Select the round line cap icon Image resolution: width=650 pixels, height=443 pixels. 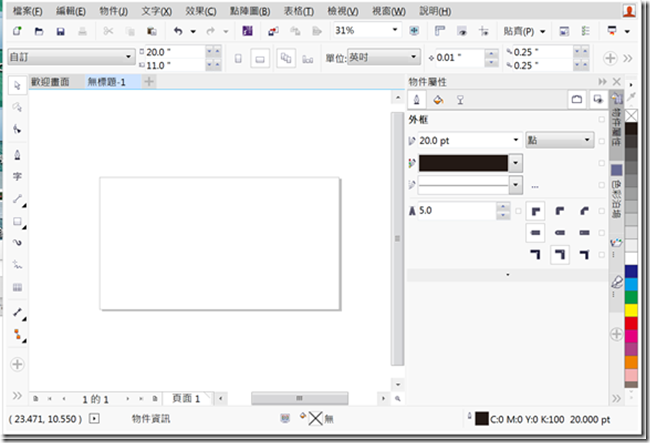click(560, 232)
